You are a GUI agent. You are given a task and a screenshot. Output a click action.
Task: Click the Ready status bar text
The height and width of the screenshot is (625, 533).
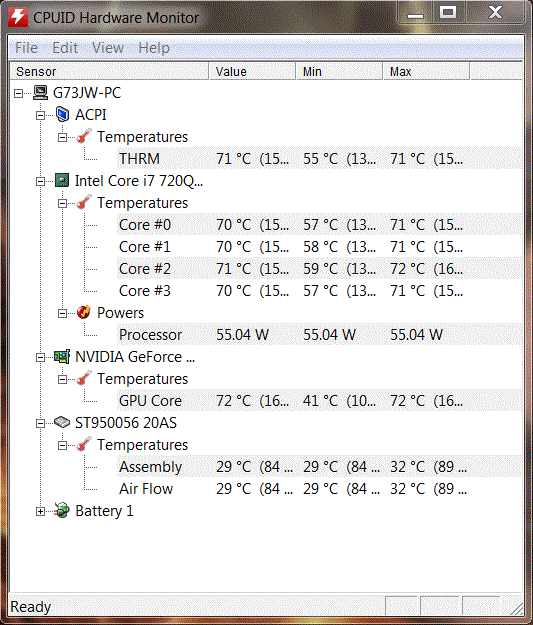pyautogui.click(x=31, y=607)
